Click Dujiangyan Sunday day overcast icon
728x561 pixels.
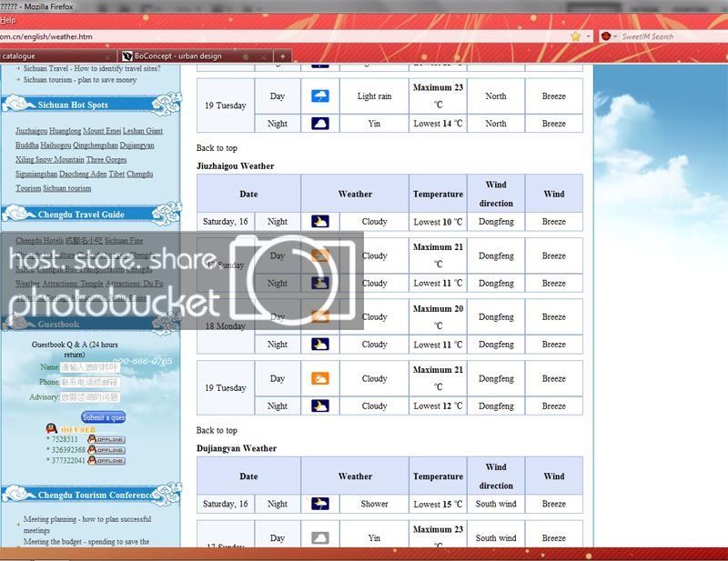pyautogui.click(x=320, y=538)
